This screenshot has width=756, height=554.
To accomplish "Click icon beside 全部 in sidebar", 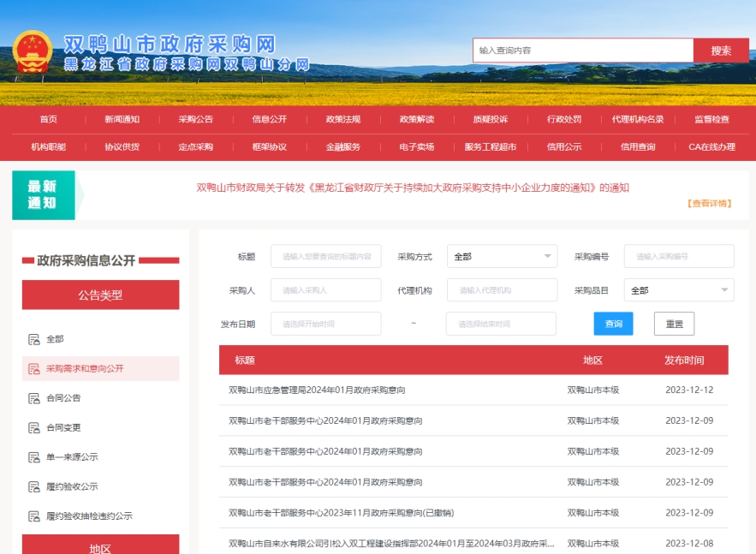I will (34, 339).
